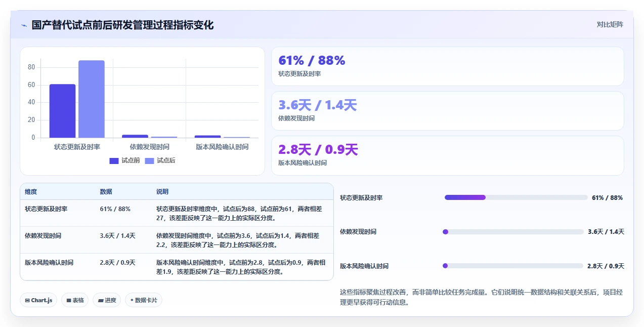Click the 说明 column header
Screen dimensions: 644x327
coord(162,192)
